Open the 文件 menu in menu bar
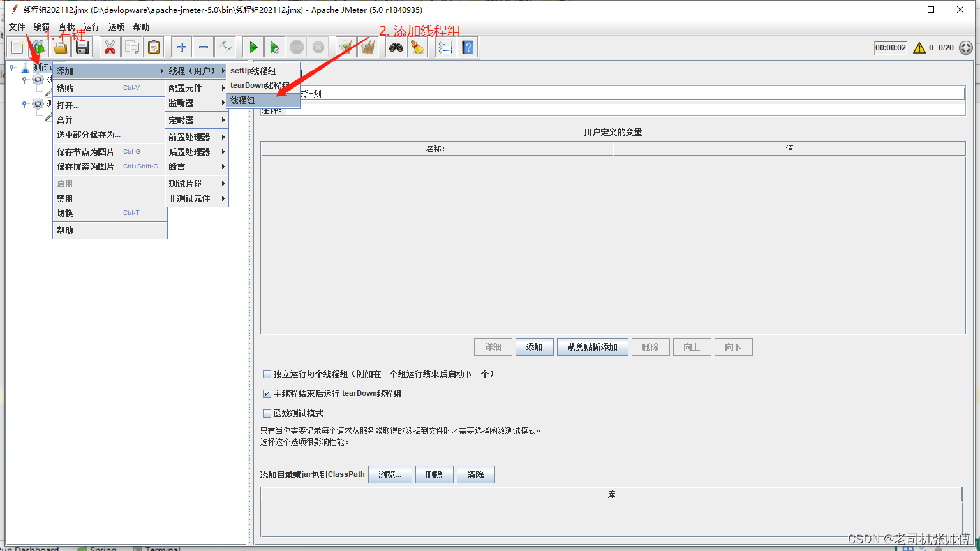 [17, 27]
